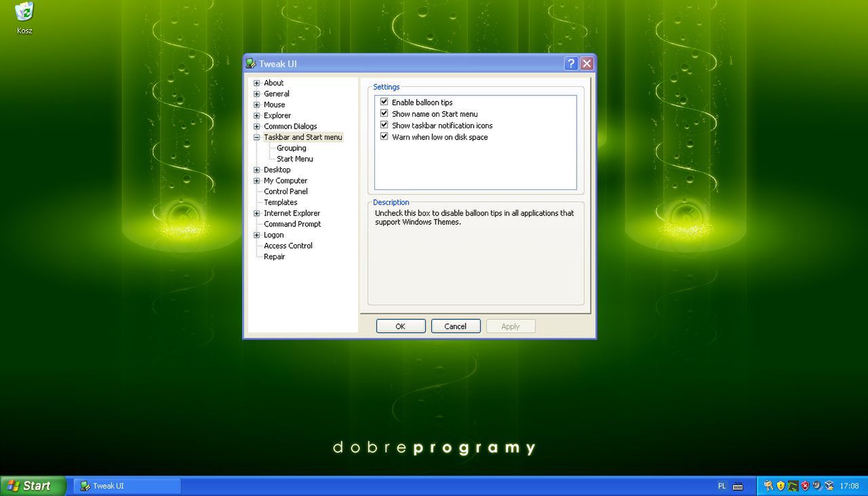Open the keys security icon in system tray

point(768,486)
